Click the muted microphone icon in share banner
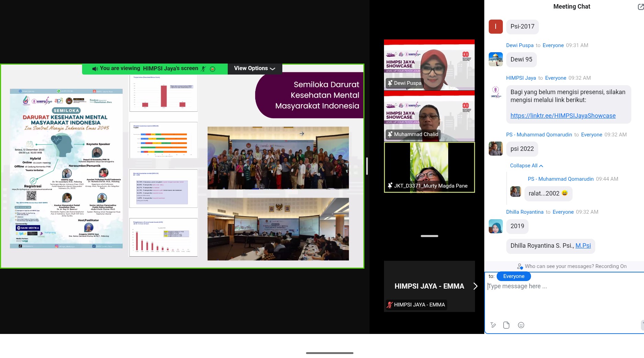644x358 pixels. 203,69
